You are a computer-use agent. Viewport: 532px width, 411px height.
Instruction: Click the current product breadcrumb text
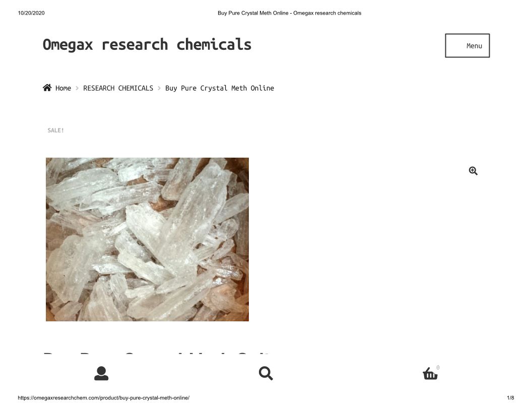(x=220, y=88)
